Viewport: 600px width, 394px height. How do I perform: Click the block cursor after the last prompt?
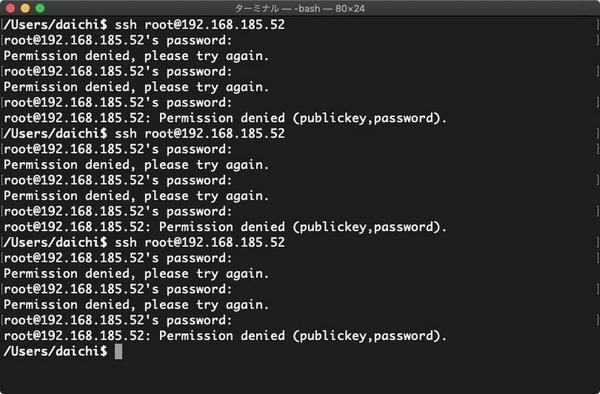pyautogui.click(x=119, y=352)
